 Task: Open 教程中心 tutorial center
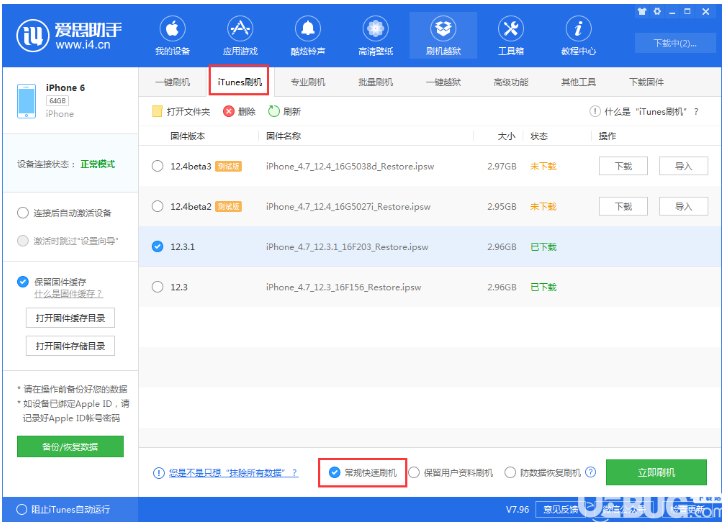coord(578,36)
